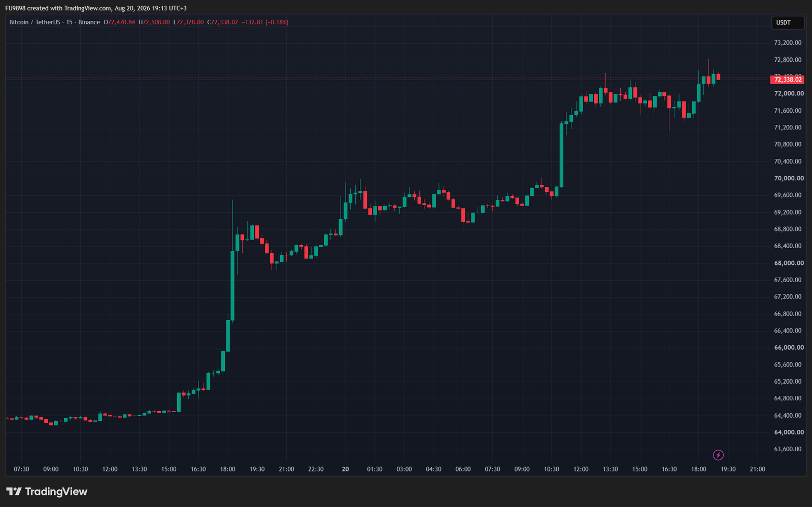
Task: Click the 18:00 label near left-center of time axis
Action: (x=228, y=469)
